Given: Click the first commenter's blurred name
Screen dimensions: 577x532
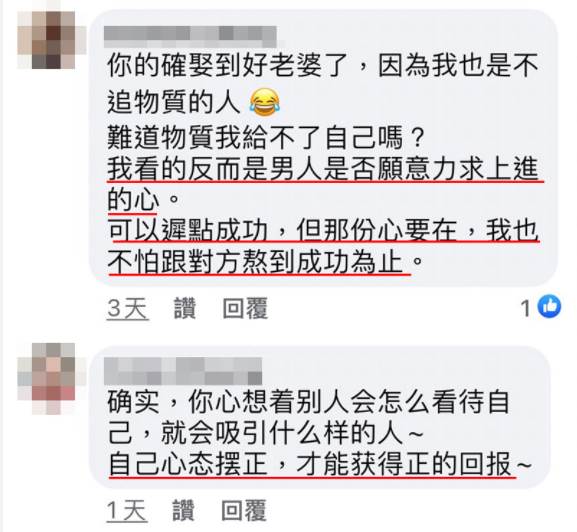Looking at the screenshot, I should [x=190, y=37].
